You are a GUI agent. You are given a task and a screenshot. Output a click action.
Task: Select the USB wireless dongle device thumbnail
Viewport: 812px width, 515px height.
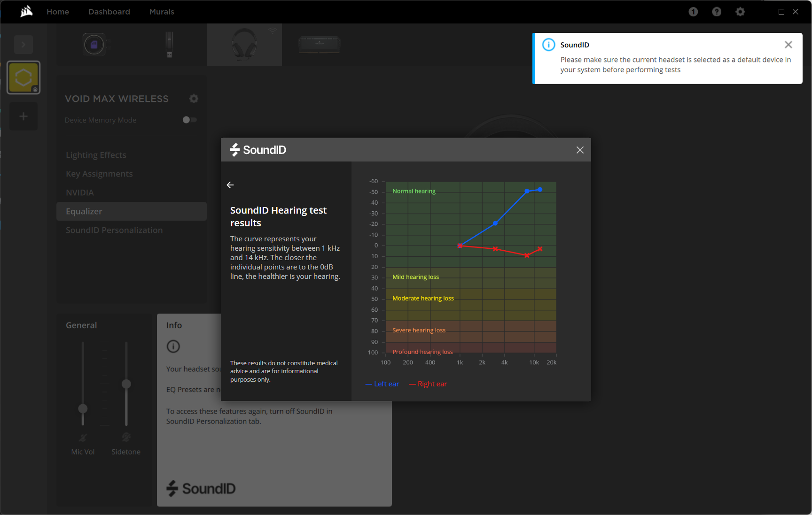pos(169,45)
